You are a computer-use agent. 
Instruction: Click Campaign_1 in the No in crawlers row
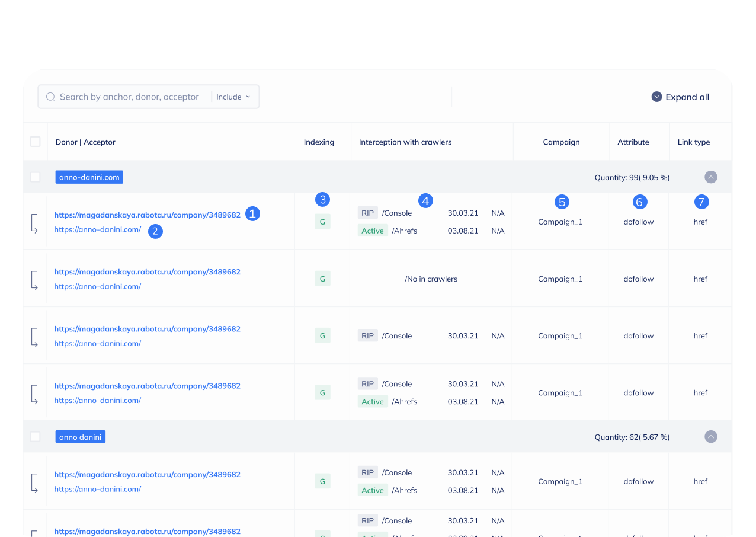(560, 279)
